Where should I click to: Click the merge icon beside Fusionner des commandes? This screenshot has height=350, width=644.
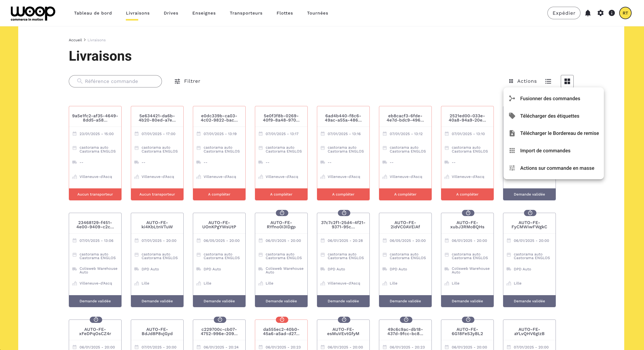[512, 98]
